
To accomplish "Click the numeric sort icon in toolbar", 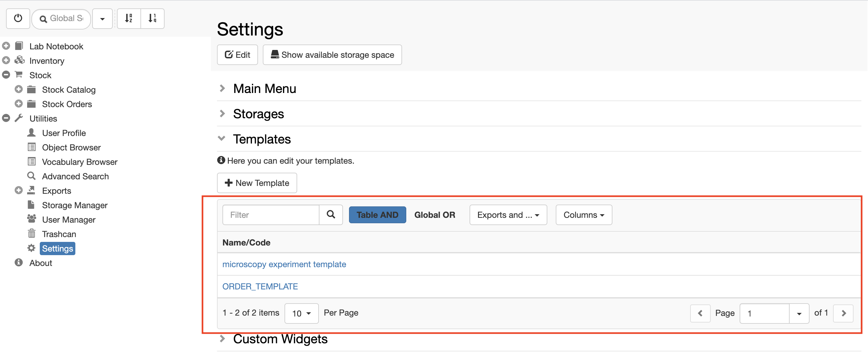I will 152,18.
